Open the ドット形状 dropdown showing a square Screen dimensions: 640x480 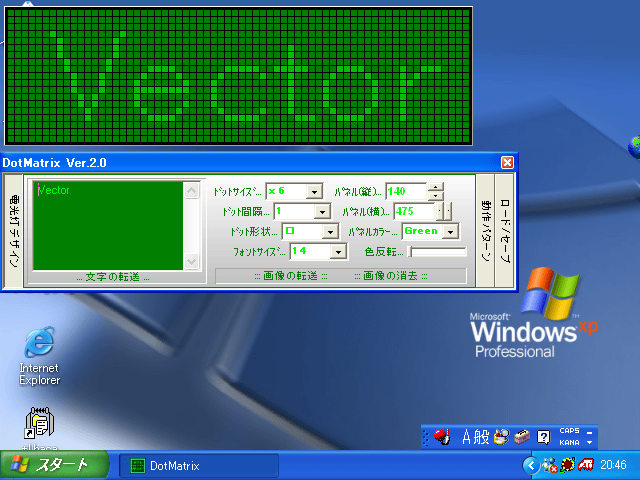pos(331,232)
